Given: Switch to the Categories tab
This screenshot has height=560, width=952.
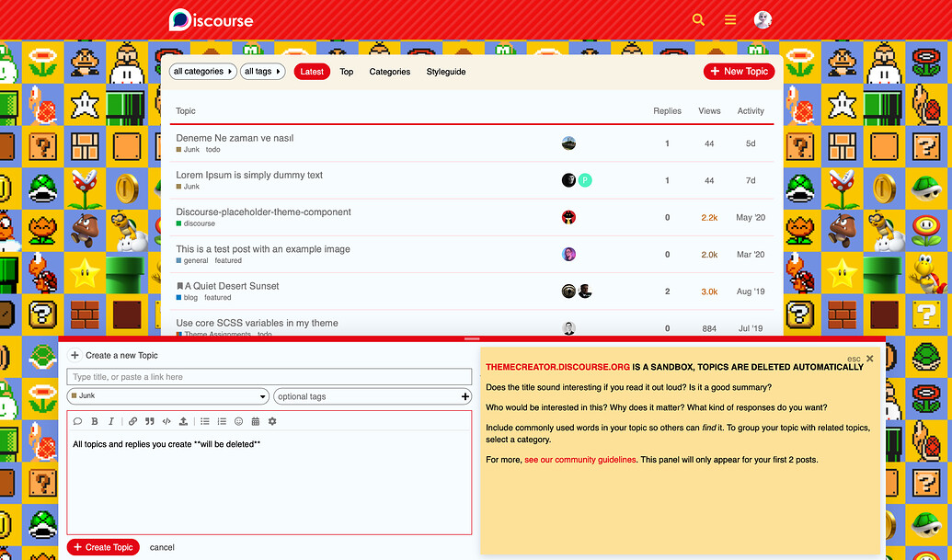Looking at the screenshot, I should click(x=389, y=72).
